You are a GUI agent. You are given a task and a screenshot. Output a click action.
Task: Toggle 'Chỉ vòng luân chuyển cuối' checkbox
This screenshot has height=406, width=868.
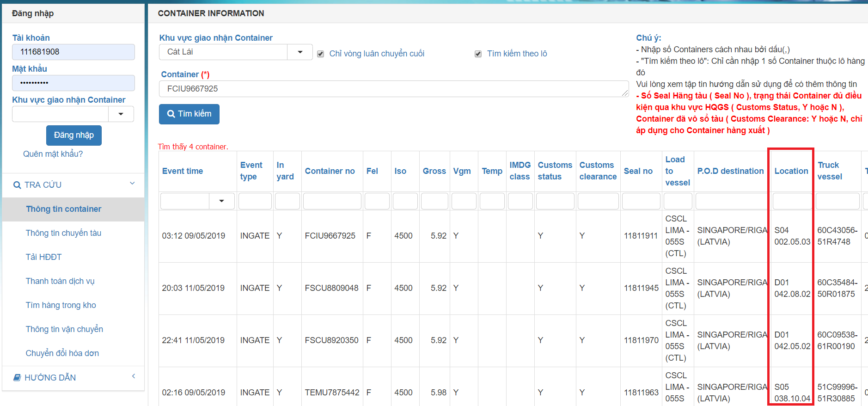pos(320,54)
